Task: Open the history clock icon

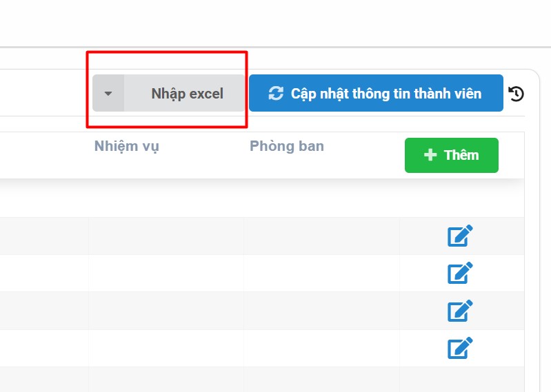Action: 516,94
